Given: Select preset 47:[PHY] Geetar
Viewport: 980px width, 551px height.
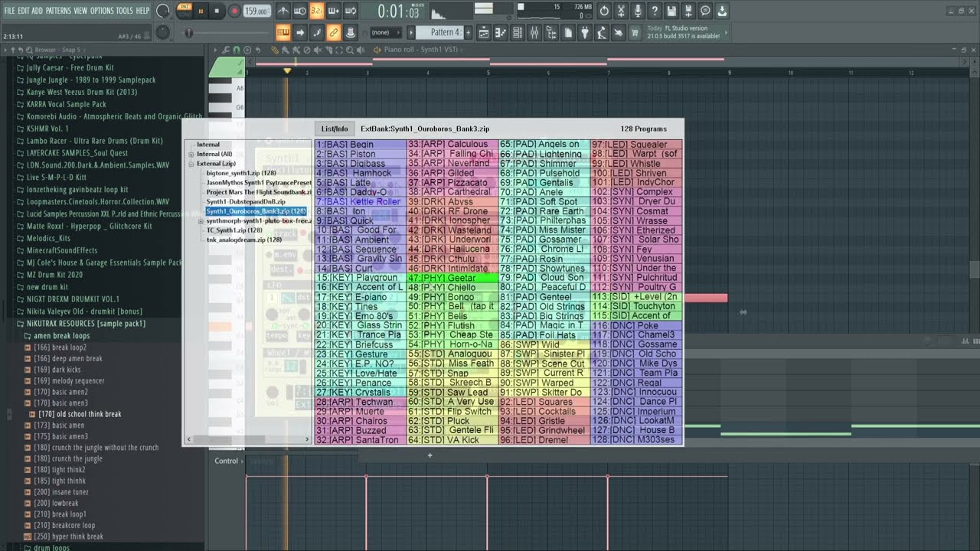Looking at the screenshot, I should (x=452, y=278).
